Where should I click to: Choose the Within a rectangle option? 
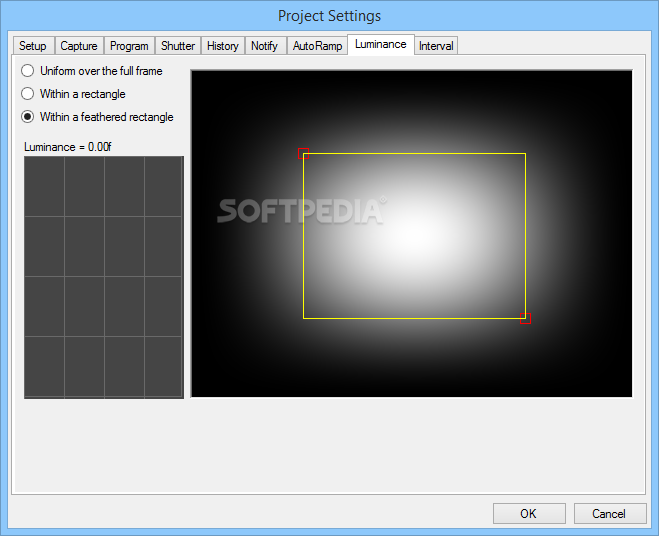[74, 94]
